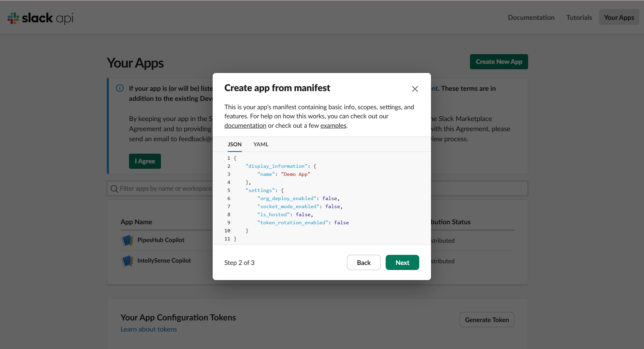The image size is (644, 349).
Task: Click the search magnifier icon in filter box
Action: [114, 189]
